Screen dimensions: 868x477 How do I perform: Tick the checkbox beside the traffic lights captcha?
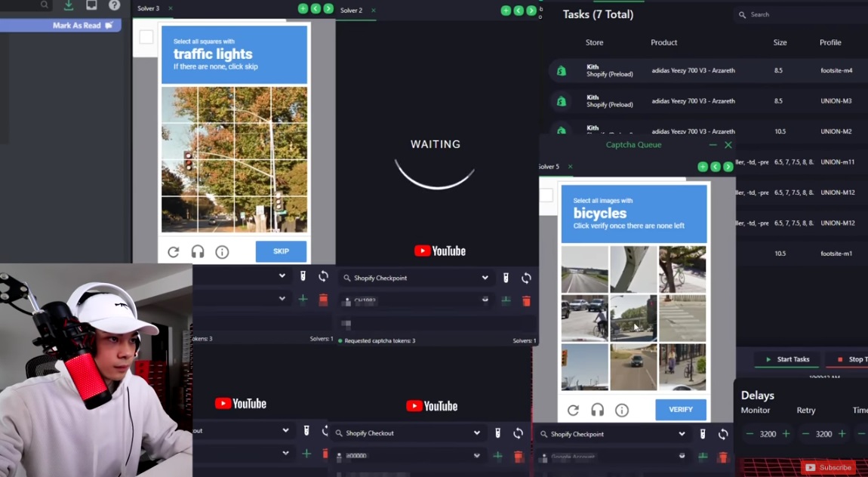point(146,37)
